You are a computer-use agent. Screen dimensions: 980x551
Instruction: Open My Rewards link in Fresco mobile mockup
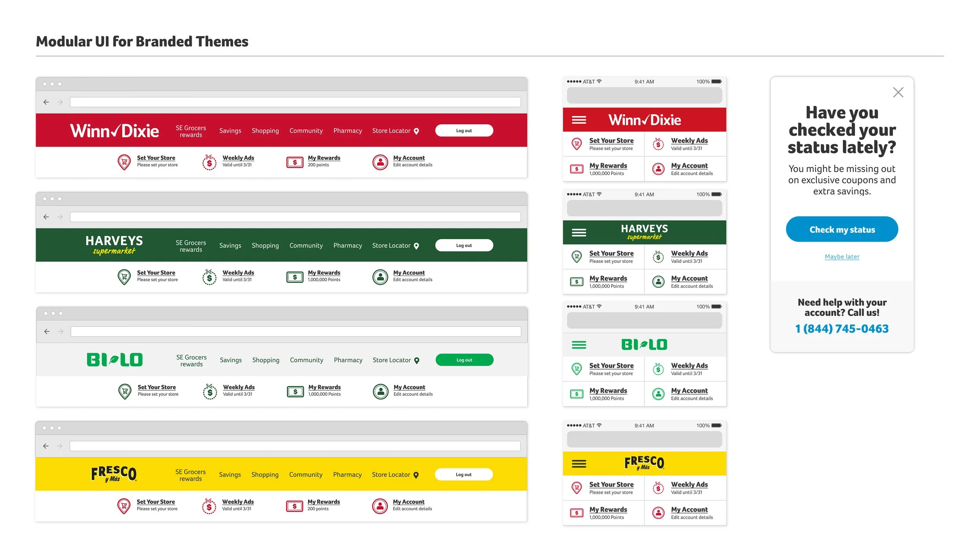608,509
